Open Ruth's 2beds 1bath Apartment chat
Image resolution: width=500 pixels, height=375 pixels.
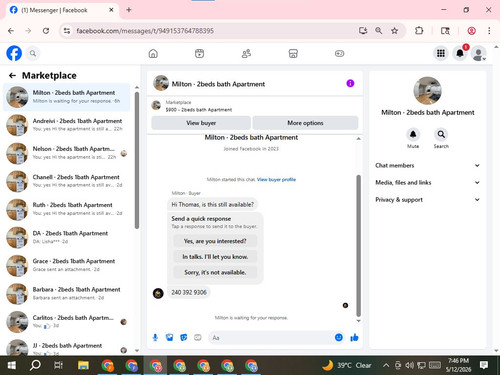coord(67,209)
